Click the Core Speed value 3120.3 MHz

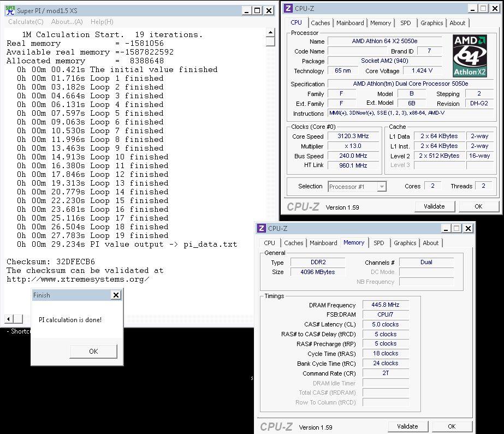coord(353,136)
